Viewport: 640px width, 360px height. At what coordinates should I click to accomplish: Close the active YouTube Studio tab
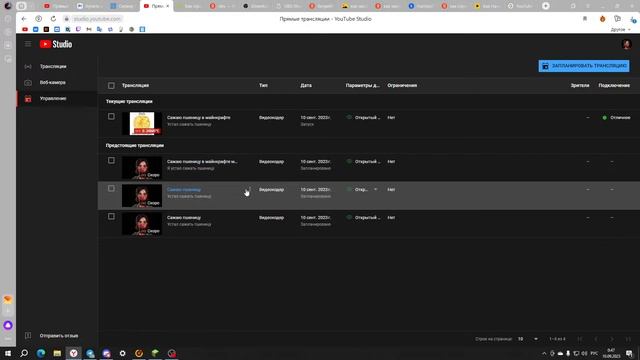[167, 6]
